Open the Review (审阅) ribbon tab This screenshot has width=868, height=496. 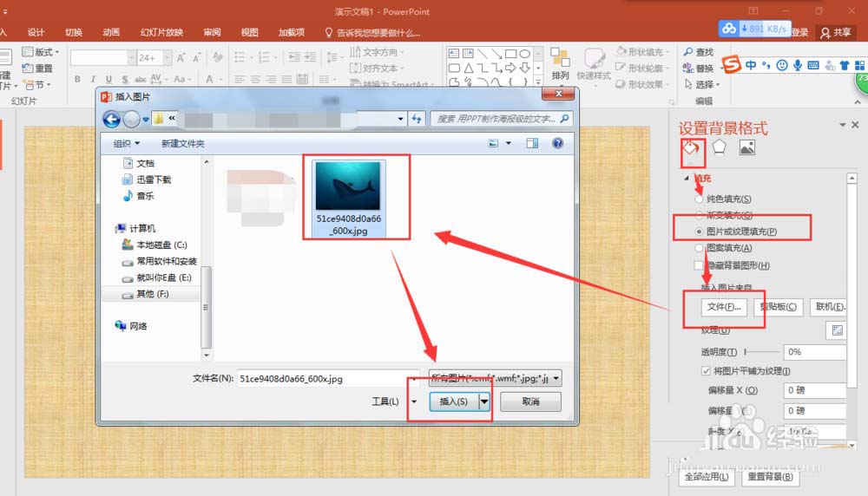pos(212,33)
